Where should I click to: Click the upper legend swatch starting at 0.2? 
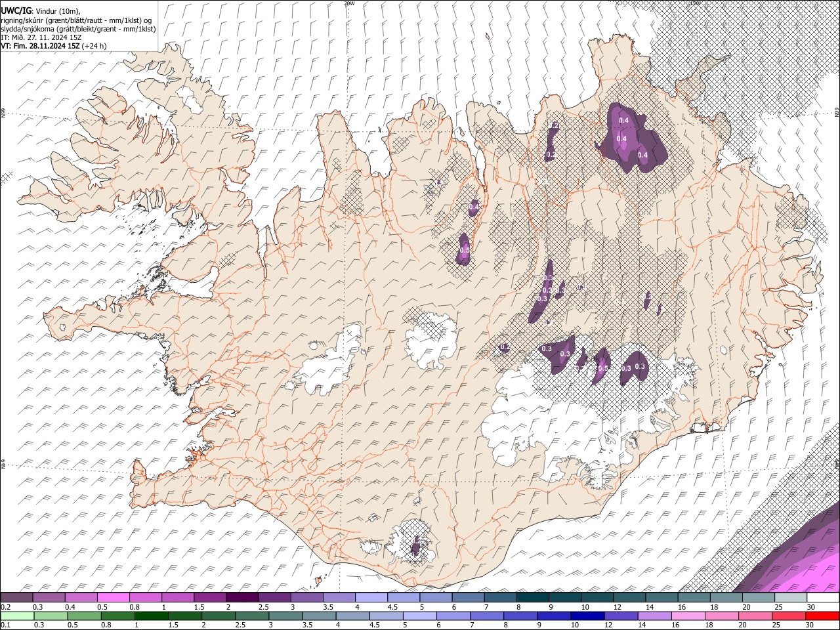click(17, 598)
